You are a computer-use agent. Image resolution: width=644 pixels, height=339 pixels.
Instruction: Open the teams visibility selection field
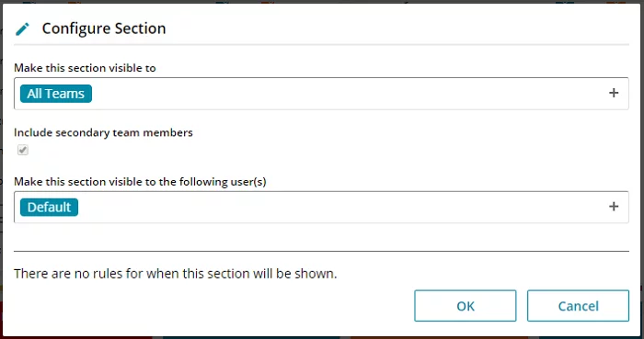[x=321, y=94]
